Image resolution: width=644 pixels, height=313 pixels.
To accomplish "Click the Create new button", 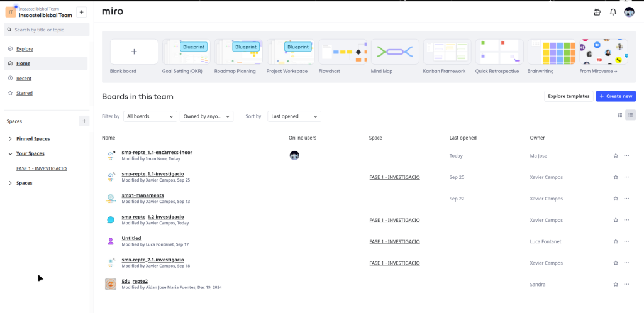I will (x=616, y=96).
